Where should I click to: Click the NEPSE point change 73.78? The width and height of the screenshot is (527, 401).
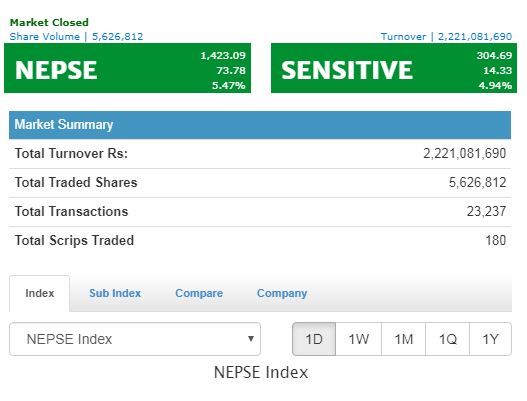(x=231, y=70)
